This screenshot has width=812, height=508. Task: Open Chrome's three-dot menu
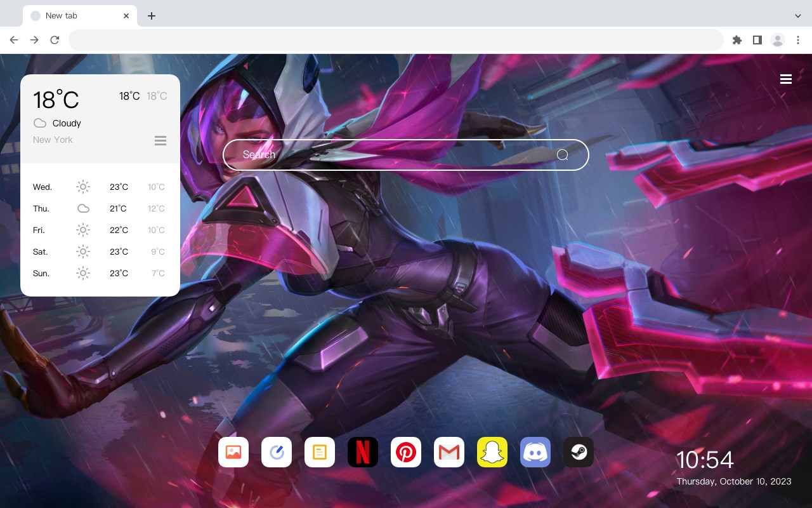(x=798, y=40)
